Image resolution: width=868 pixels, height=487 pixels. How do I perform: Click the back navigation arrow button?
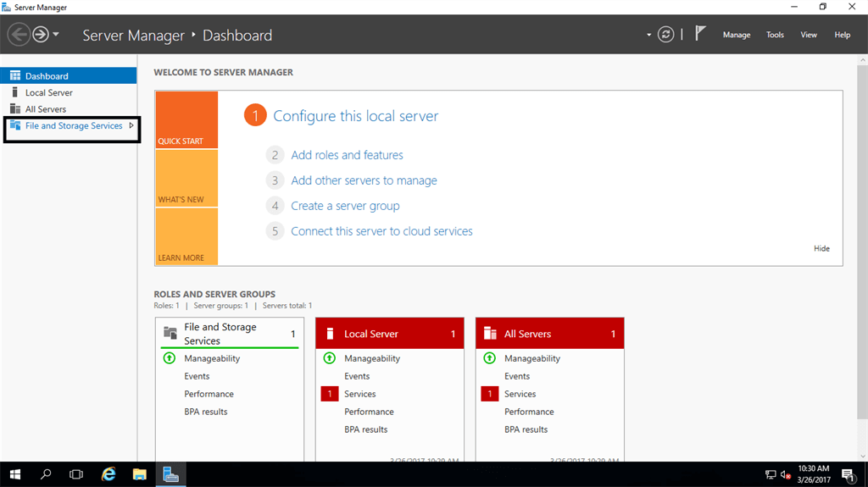[x=19, y=35]
